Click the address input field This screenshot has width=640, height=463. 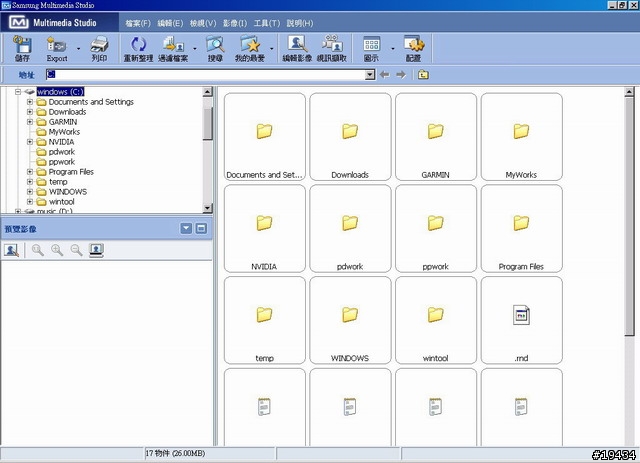click(x=206, y=75)
